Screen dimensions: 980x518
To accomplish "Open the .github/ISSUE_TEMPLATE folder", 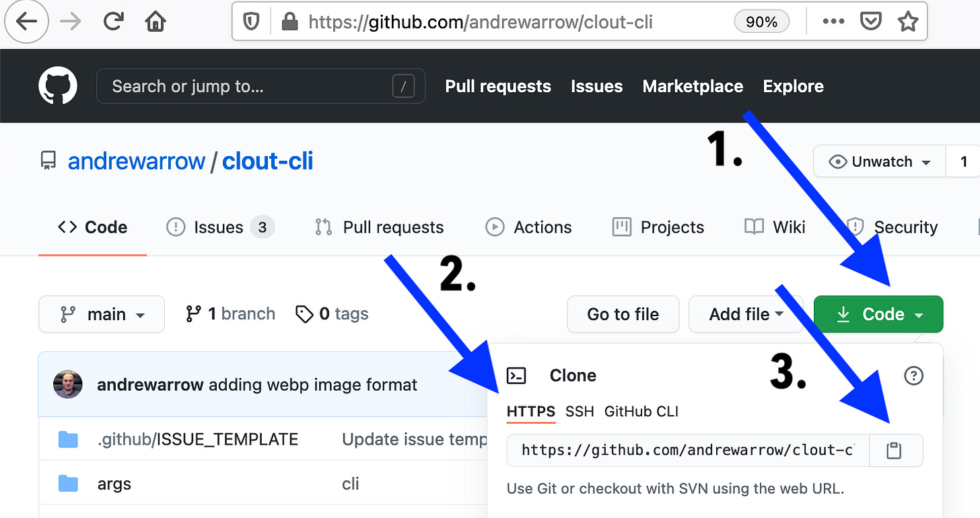I will click(x=198, y=440).
